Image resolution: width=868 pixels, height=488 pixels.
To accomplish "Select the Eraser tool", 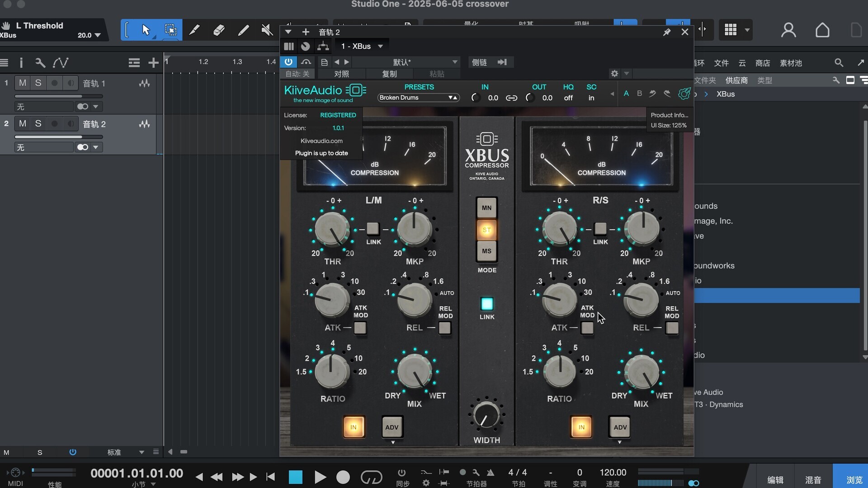I will [x=219, y=30].
